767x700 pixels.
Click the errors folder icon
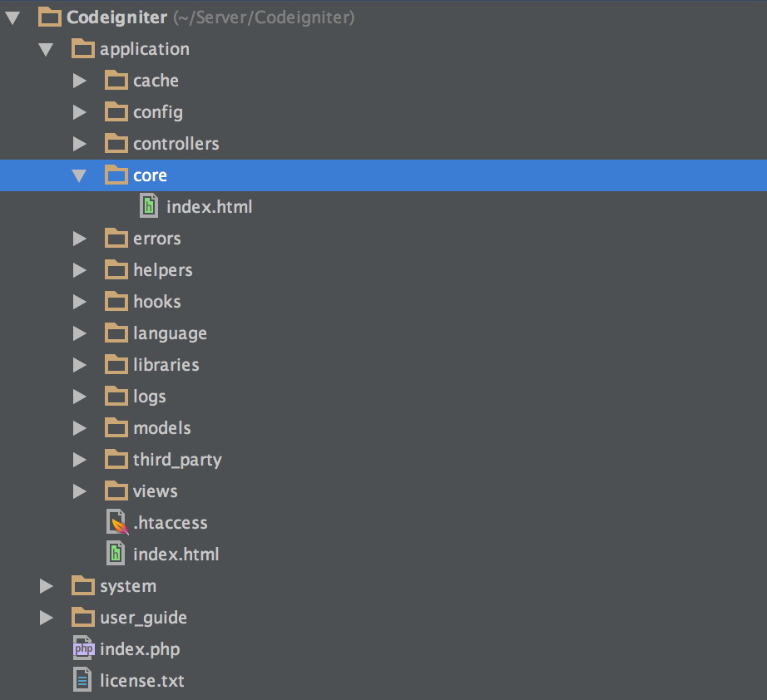point(116,238)
